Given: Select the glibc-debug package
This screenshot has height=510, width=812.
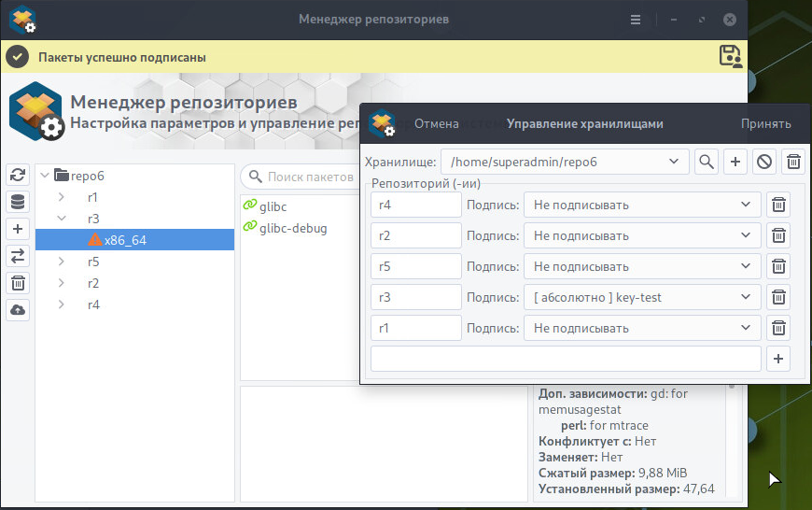Looking at the screenshot, I should click(x=293, y=228).
